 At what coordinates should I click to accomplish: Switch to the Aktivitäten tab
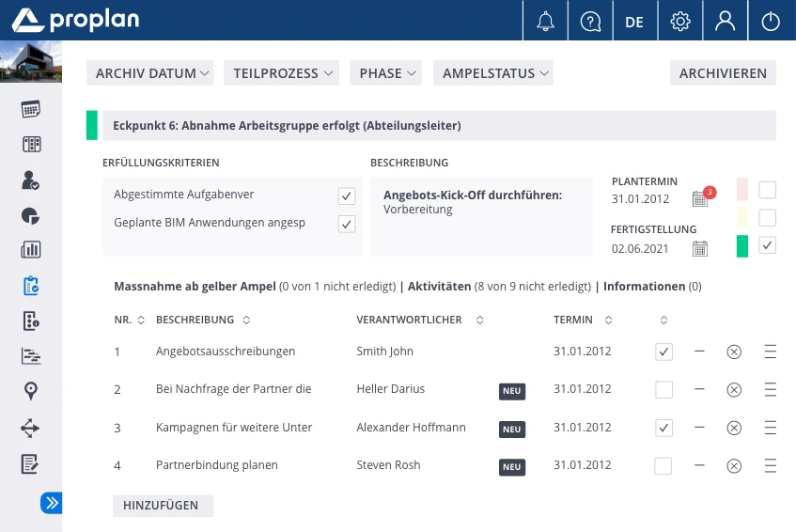pyautogui.click(x=442, y=287)
